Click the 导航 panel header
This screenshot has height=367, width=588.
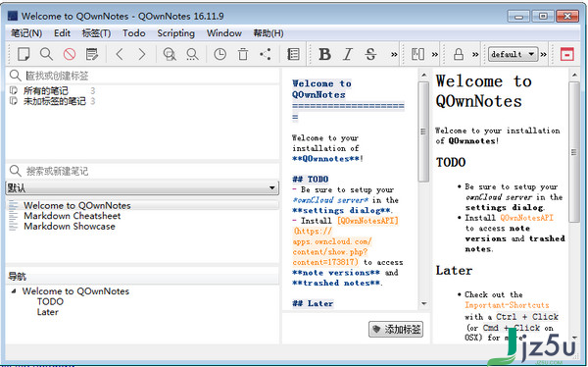pyautogui.click(x=142, y=277)
